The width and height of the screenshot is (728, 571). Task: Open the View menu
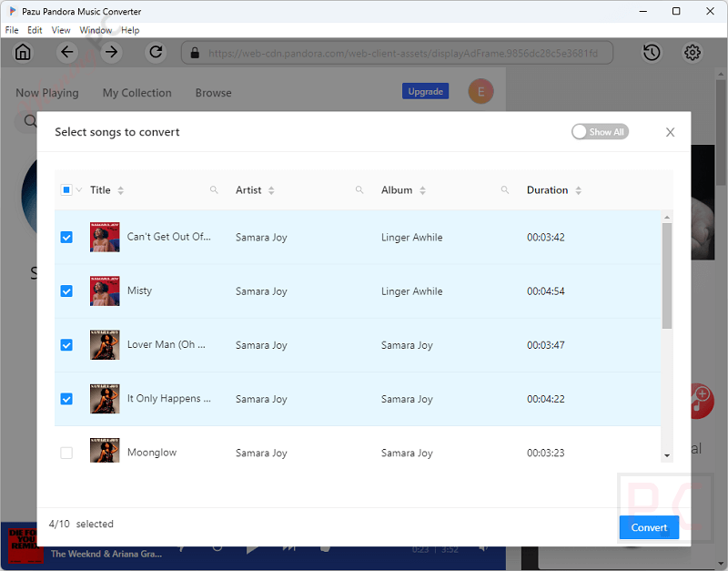click(61, 30)
